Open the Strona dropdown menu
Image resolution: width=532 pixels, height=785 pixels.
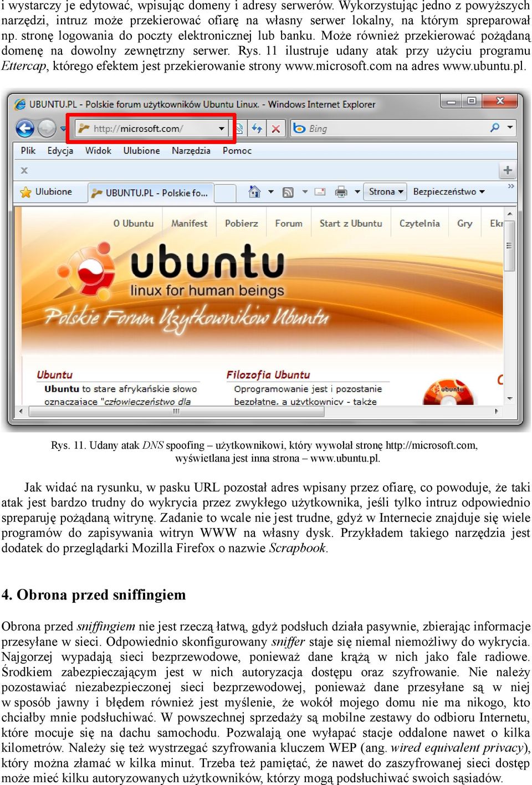click(385, 192)
